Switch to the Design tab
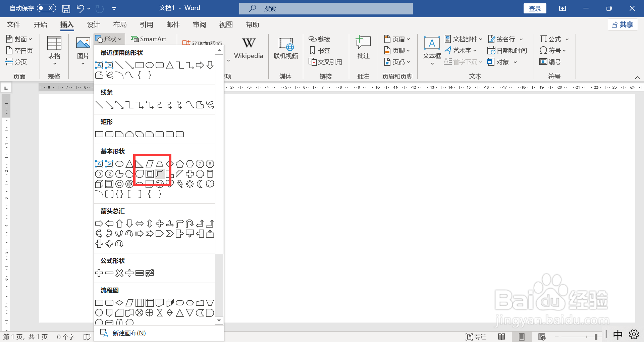 93,25
